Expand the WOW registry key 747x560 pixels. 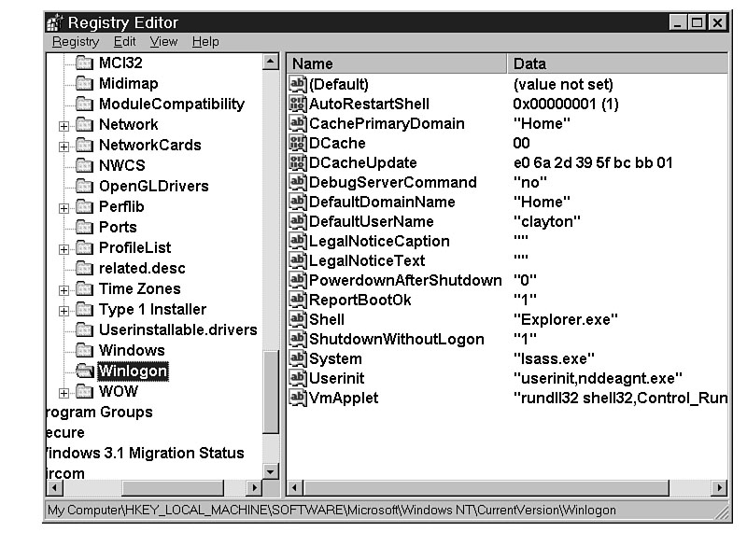[x=63, y=392]
